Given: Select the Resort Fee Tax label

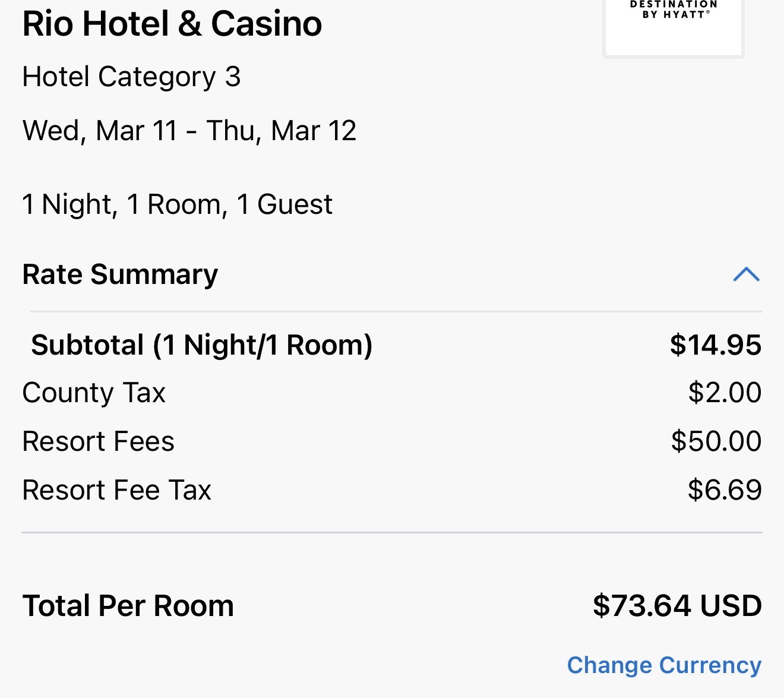Looking at the screenshot, I should pos(116,490).
